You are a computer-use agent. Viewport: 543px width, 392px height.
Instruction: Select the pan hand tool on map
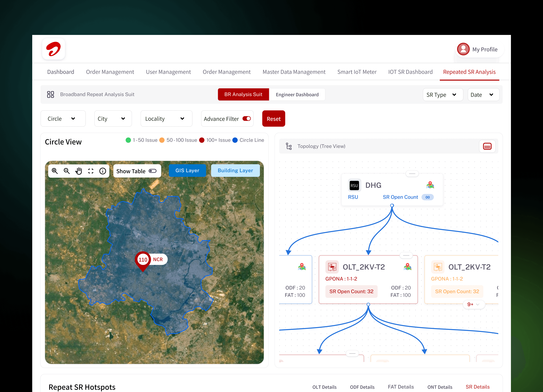click(x=79, y=171)
